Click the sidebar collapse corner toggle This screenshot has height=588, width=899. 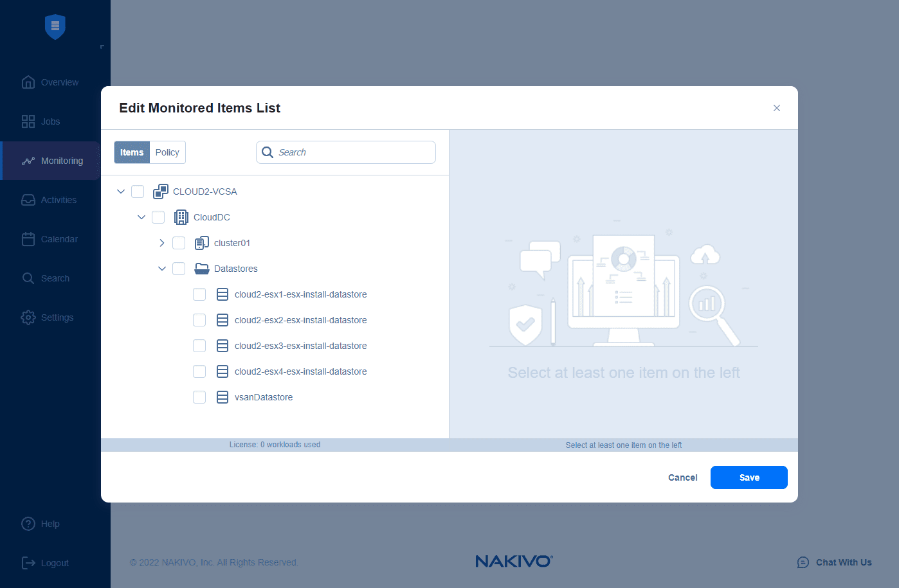[x=102, y=47]
